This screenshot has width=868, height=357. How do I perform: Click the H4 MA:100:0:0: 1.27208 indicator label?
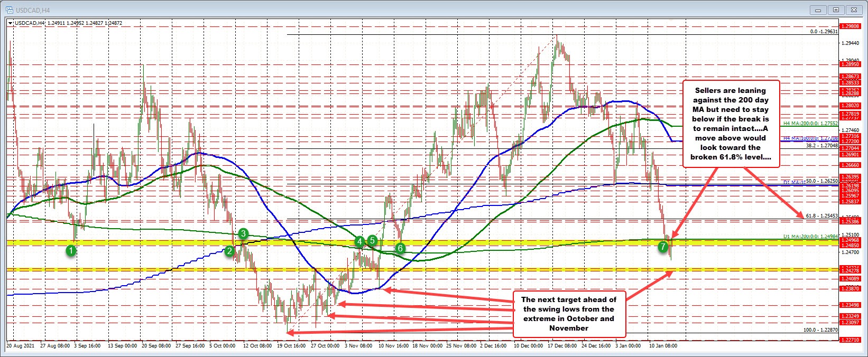pos(811,138)
